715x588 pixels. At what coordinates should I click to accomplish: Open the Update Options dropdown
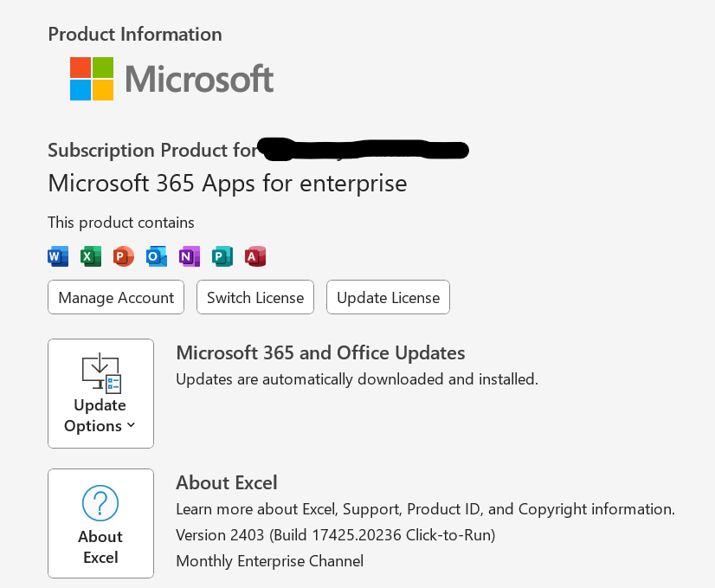(x=100, y=394)
